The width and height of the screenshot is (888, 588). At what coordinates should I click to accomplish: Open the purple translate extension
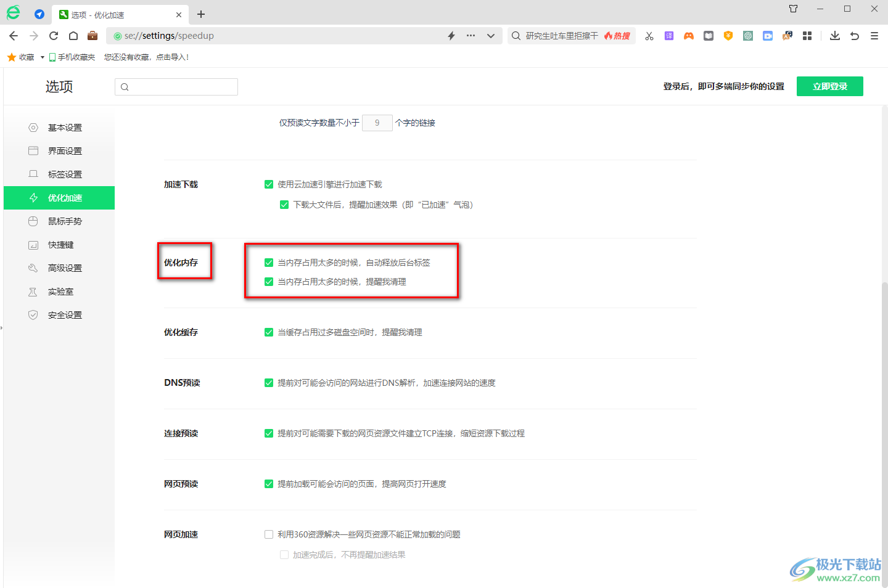pos(669,36)
